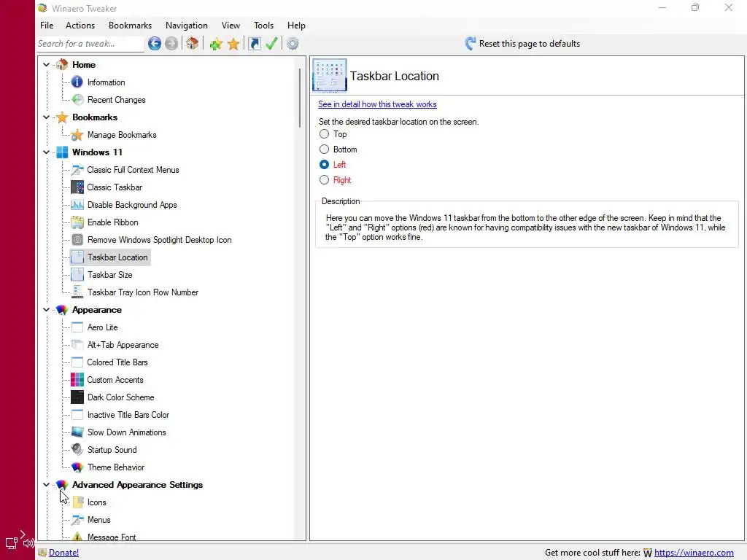Open the Navigation menu
This screenshot has height=560, width=747.
[x=187, y=26]
